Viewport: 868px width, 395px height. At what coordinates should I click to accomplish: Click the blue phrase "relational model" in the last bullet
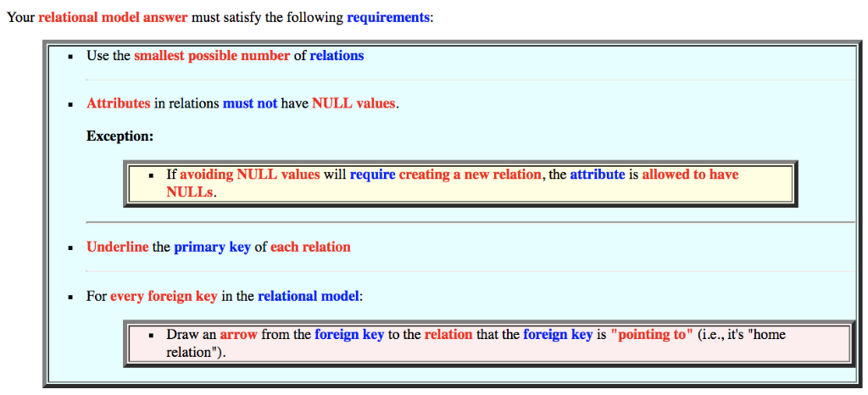click(x=309, y=297)
